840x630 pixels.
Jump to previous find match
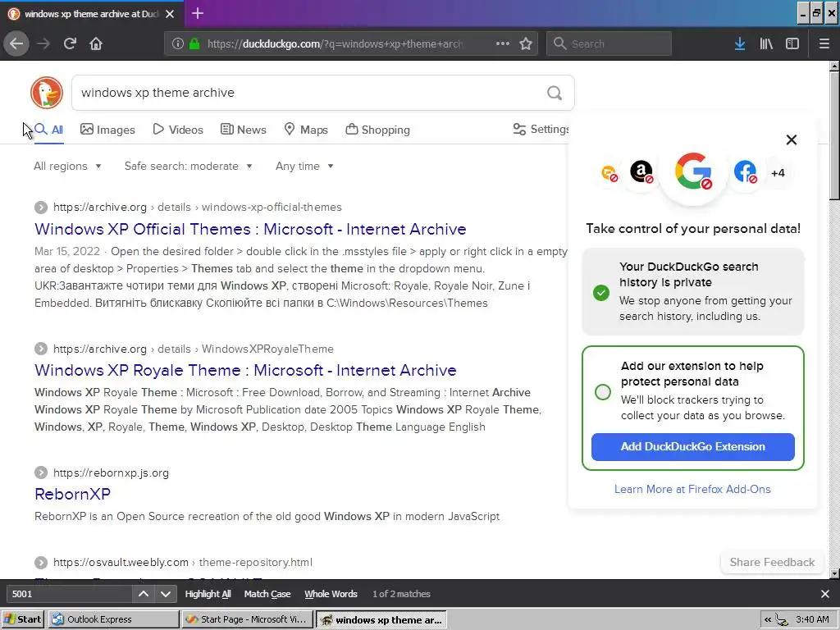point(144,594)
